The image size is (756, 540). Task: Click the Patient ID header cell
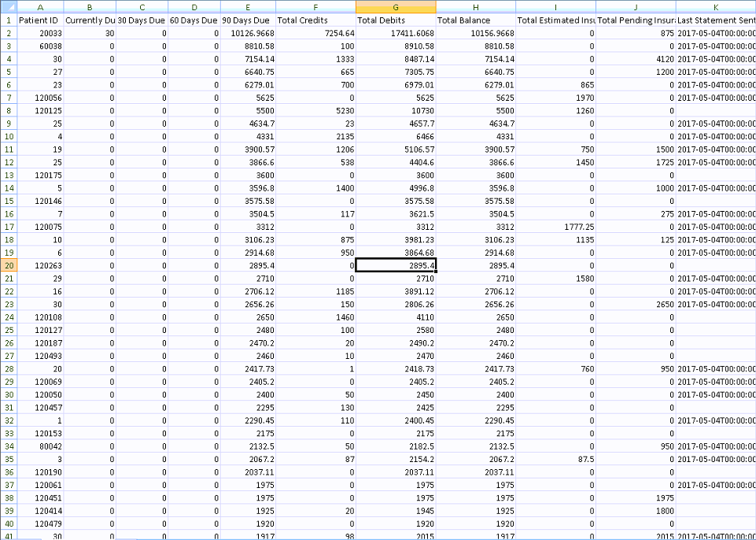39,20
